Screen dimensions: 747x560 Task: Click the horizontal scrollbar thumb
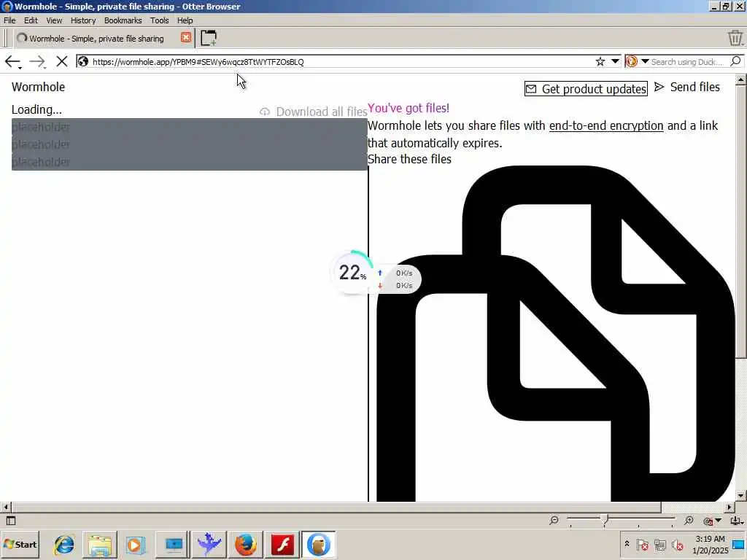point(336,507)
